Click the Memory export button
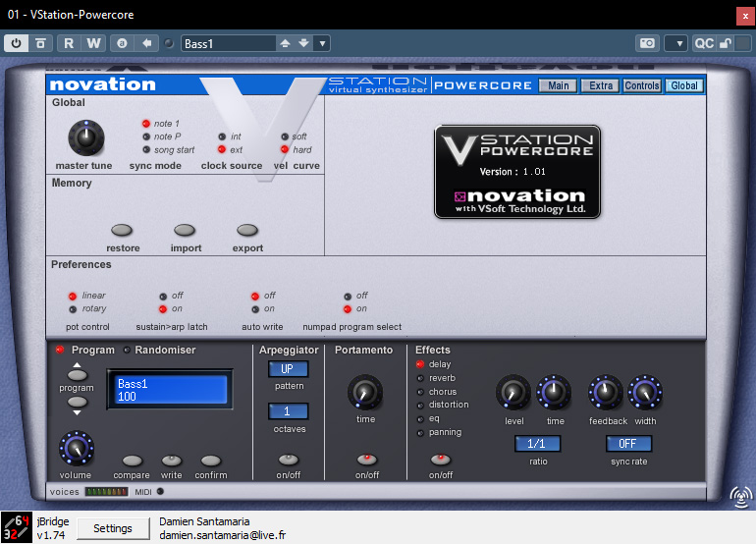Screen dimensions: 756x544 point(247,230)
